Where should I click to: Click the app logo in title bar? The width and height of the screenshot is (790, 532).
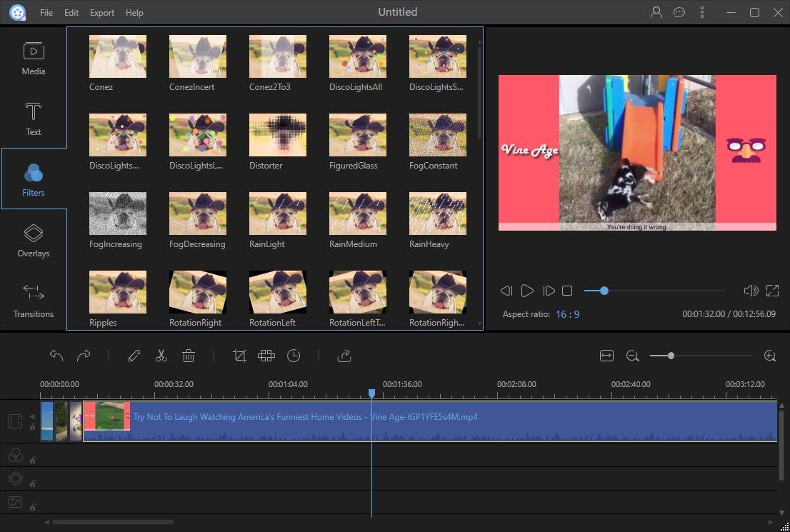(17, 12)
